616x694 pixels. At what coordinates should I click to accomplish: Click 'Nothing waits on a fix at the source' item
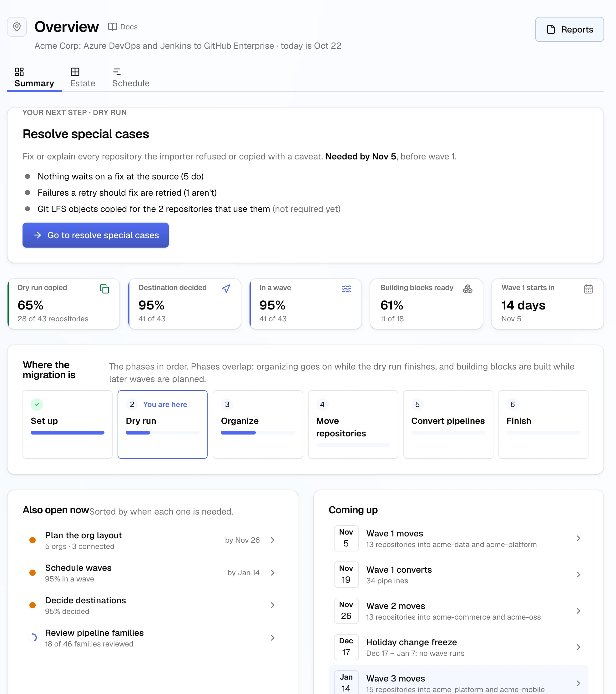tap(121, 177)
